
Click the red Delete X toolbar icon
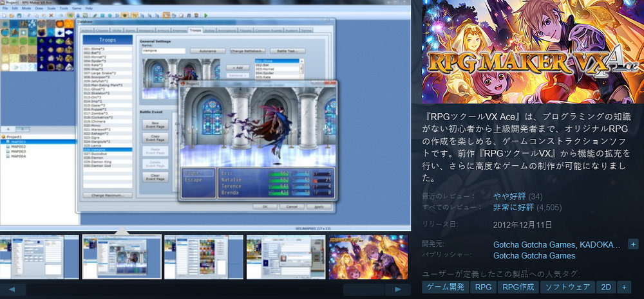pos(51,15)
